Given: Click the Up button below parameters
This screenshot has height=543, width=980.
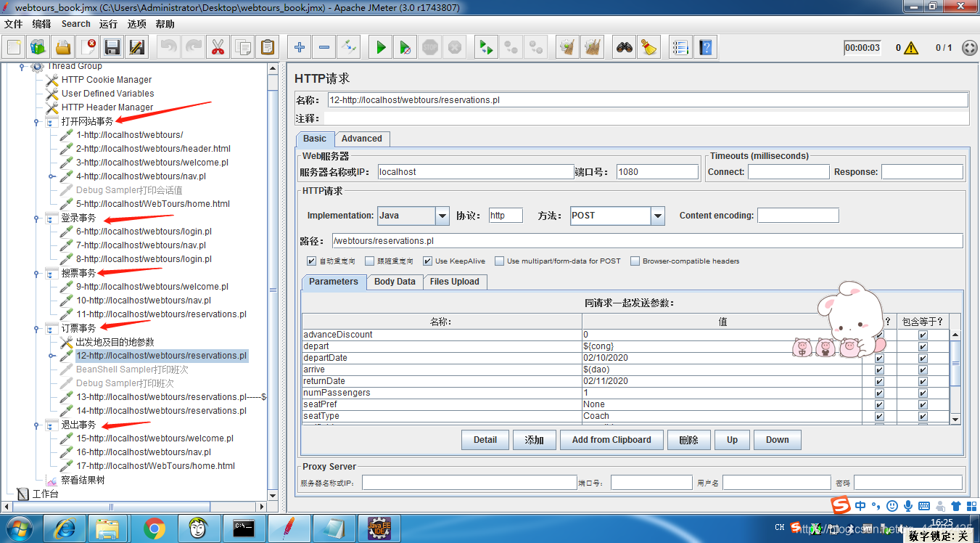Looking at the screenshot, I should 733,440.
